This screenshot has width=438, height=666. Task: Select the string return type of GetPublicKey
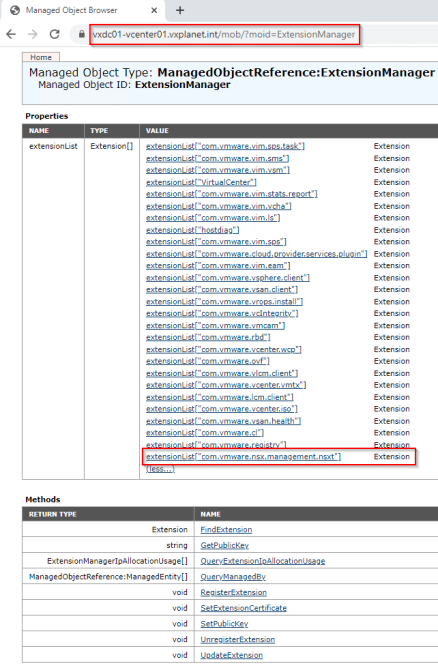177,545
